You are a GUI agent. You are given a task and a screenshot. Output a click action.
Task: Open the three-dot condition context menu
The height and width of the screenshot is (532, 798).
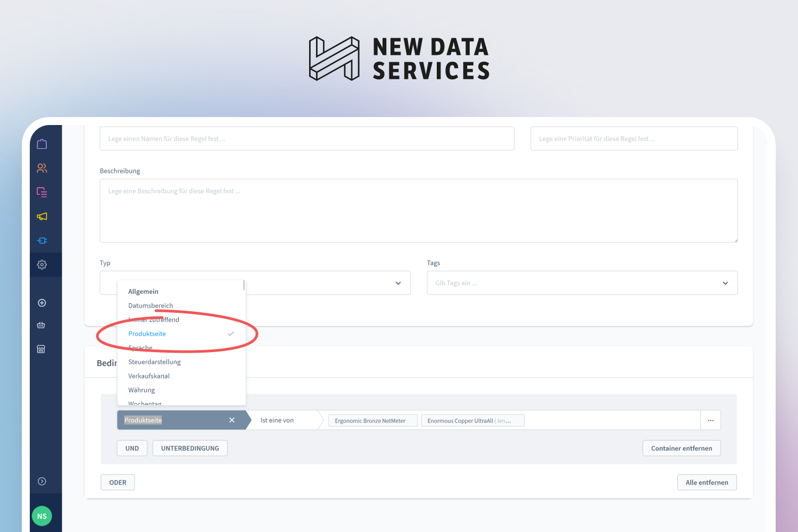point(711,420)
